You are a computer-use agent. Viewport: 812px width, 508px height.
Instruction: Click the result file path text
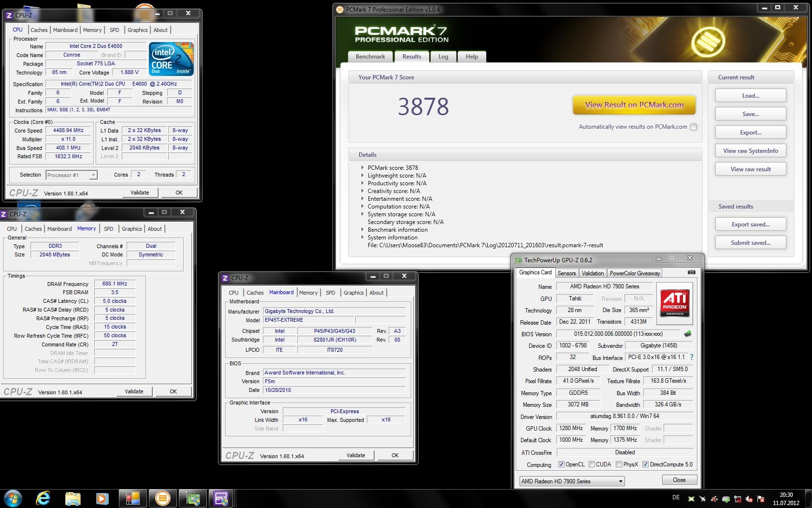pos(485,245)
